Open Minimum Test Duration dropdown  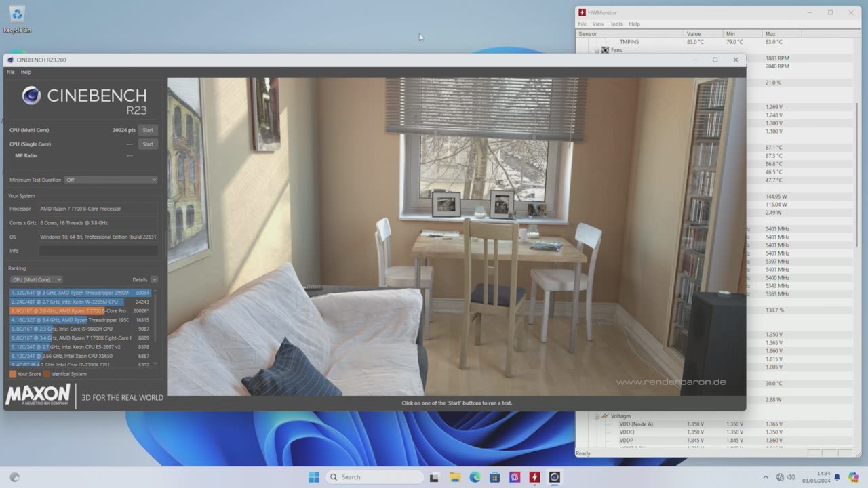pyautogui.click(x=111, y=180)
